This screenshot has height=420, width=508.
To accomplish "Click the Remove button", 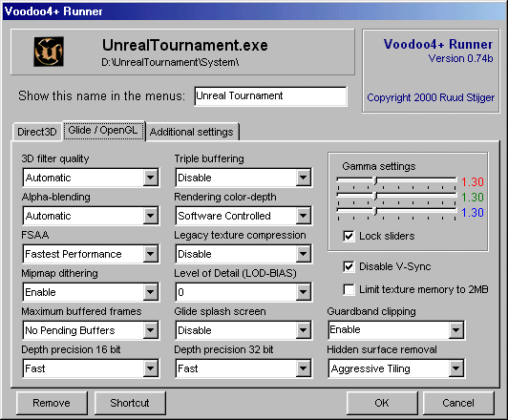I will (x=52, y=403).
